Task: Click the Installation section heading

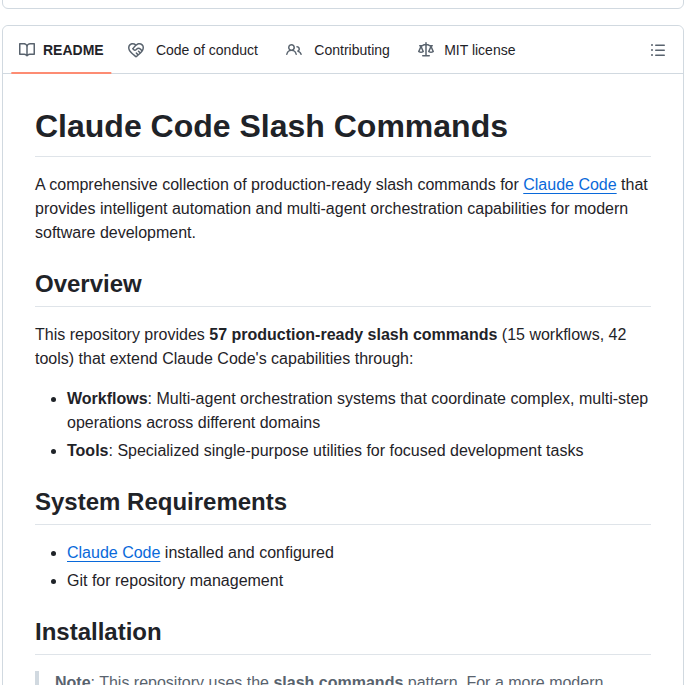Action: point(98,632)
